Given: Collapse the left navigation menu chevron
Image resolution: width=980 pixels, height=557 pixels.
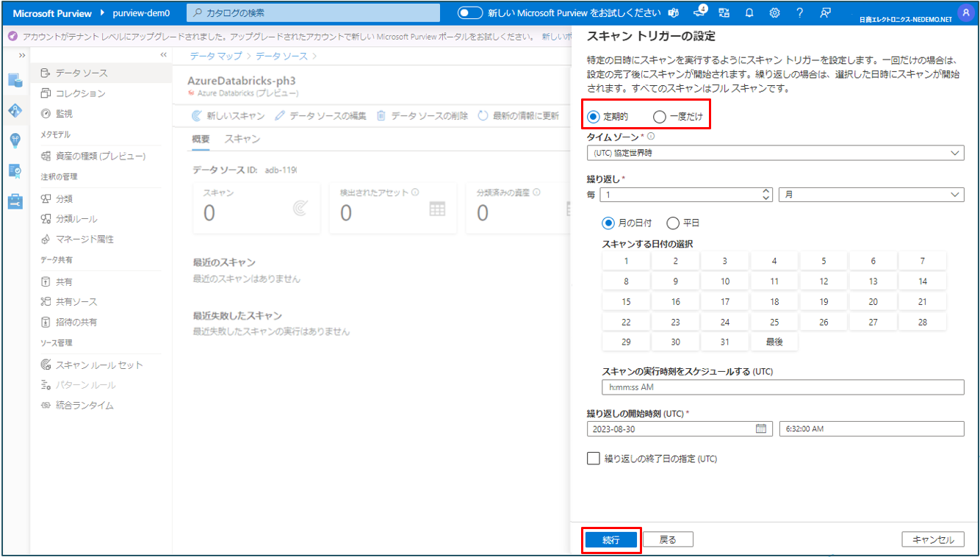Looking at the screenshot, I should (x=163, y=55).
